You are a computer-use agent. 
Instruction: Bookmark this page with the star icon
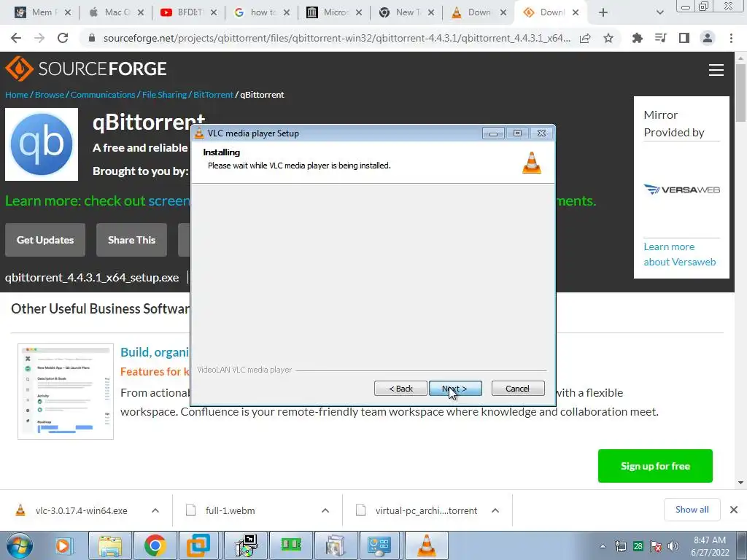(x=608, y=38)
